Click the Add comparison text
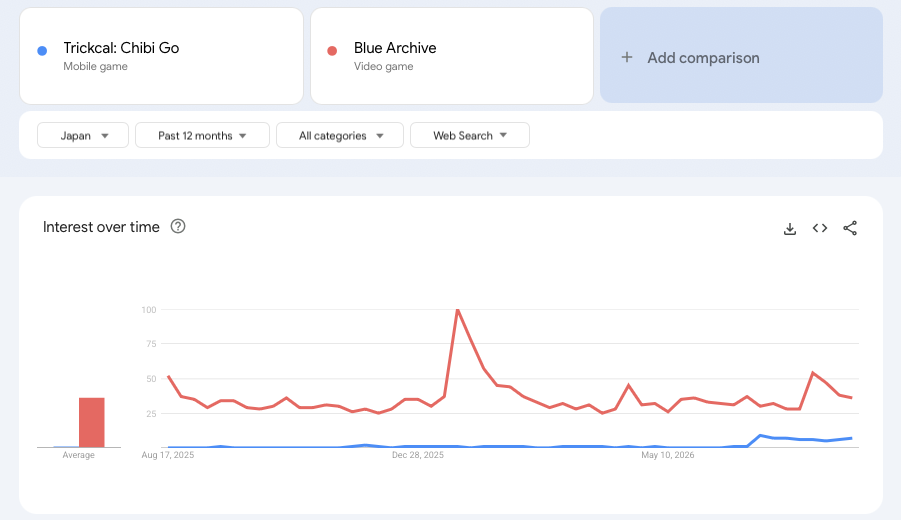 (703, 58)
